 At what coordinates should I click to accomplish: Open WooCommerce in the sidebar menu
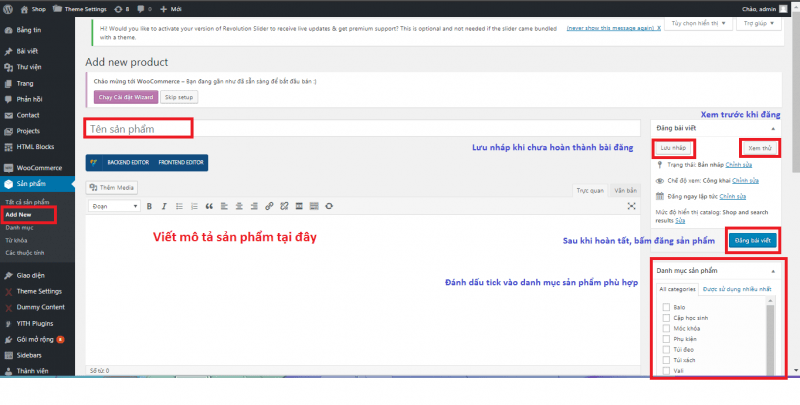coord(39,167)
